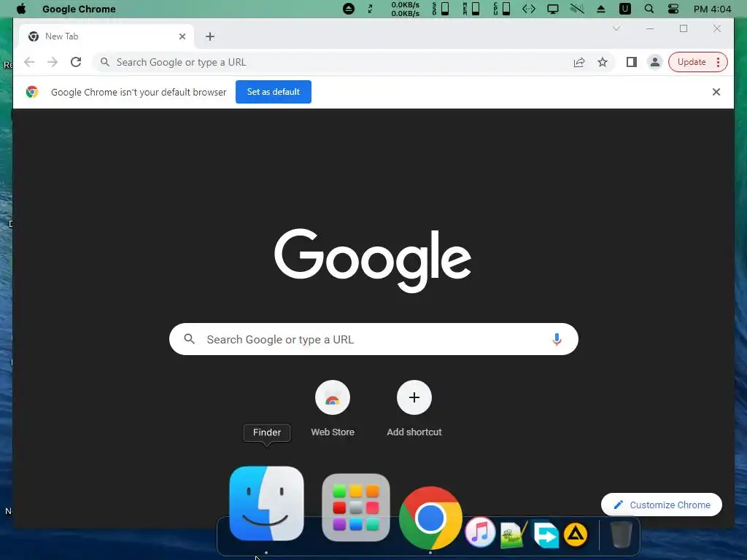Screen dimensions: 747x560
Task: Open the Chrome side panel
Action: click(x=632, y=62)
